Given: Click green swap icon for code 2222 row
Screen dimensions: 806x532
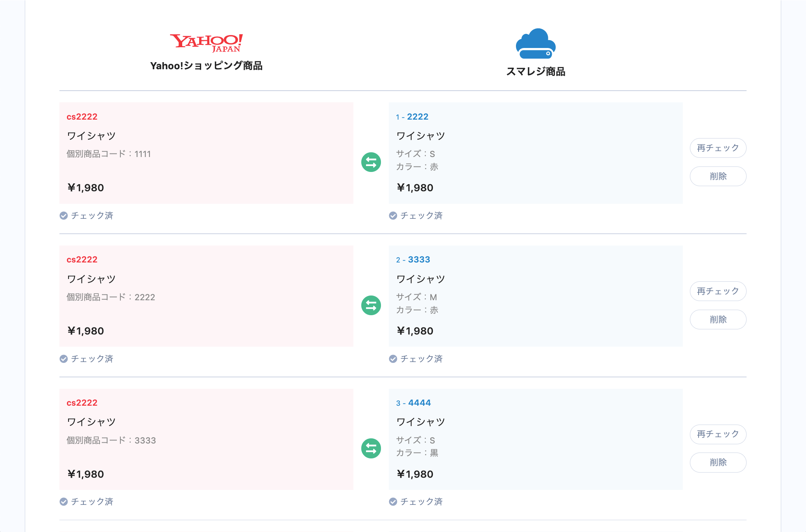Looking at the screenshot, I should 371,305.
